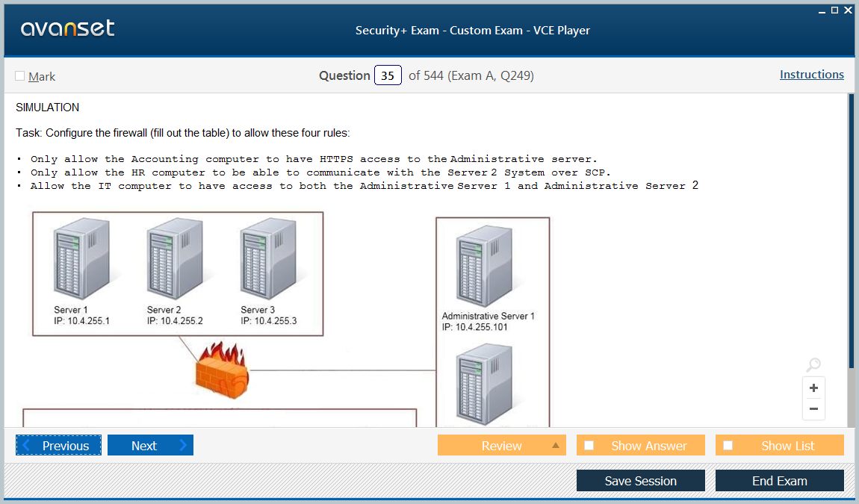
Task: Open the zoom magnifier tool
Action: point(813,365)
